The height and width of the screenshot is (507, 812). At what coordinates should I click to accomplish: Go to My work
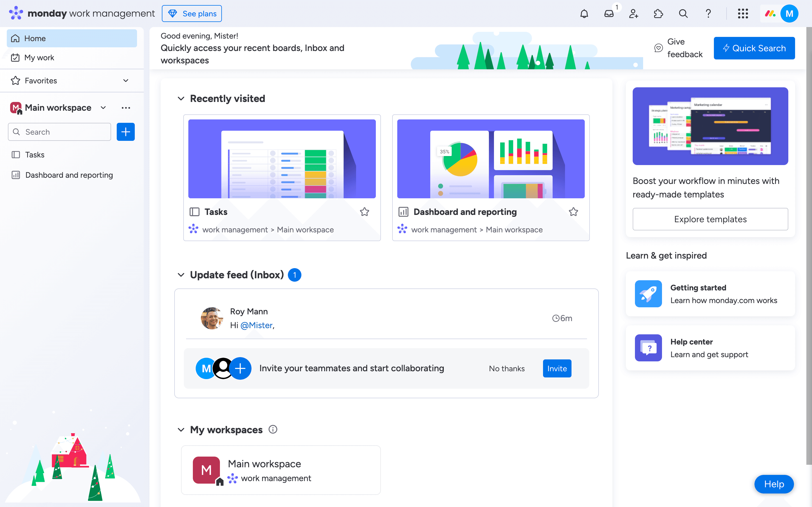(39, 58)
